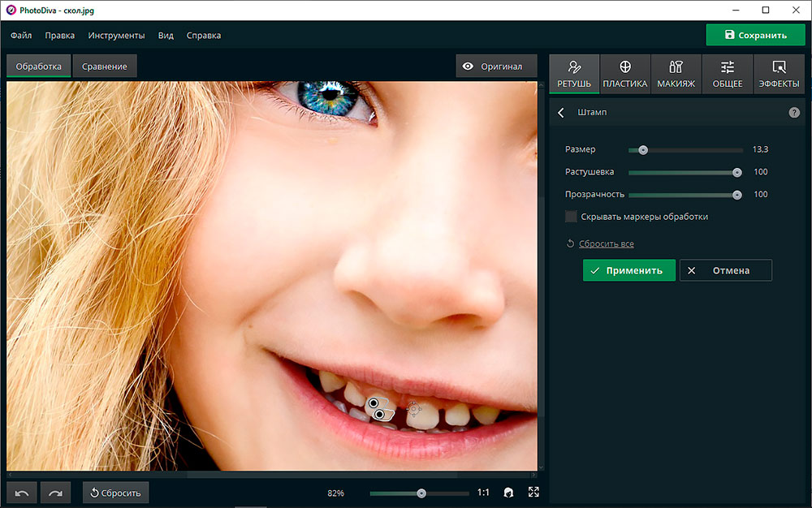Click the Размер value 13,3
Image resolution: width=812 pixels, height=508 pixels.
760,149
